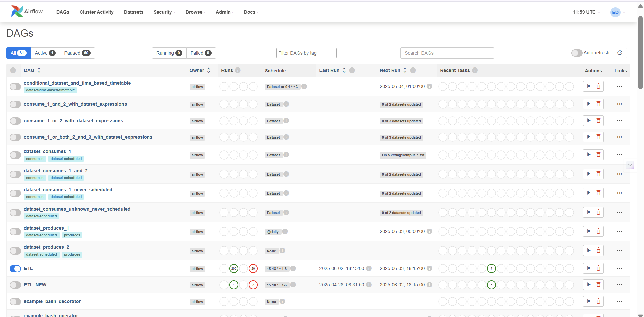The width and height of the screenshot is (644, 317).
Task: Click the Search DAGs input field
Action: coord(447,53)
